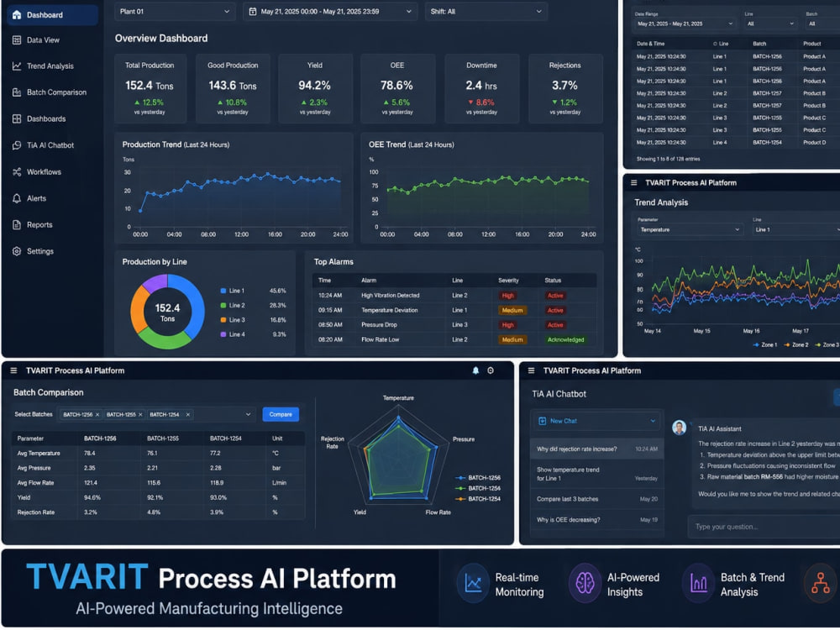This screenshot has width=840, height=630.
Task: Toggle the Zone 2 legend entry in Trend Analysis
Action: pos(796,345)
